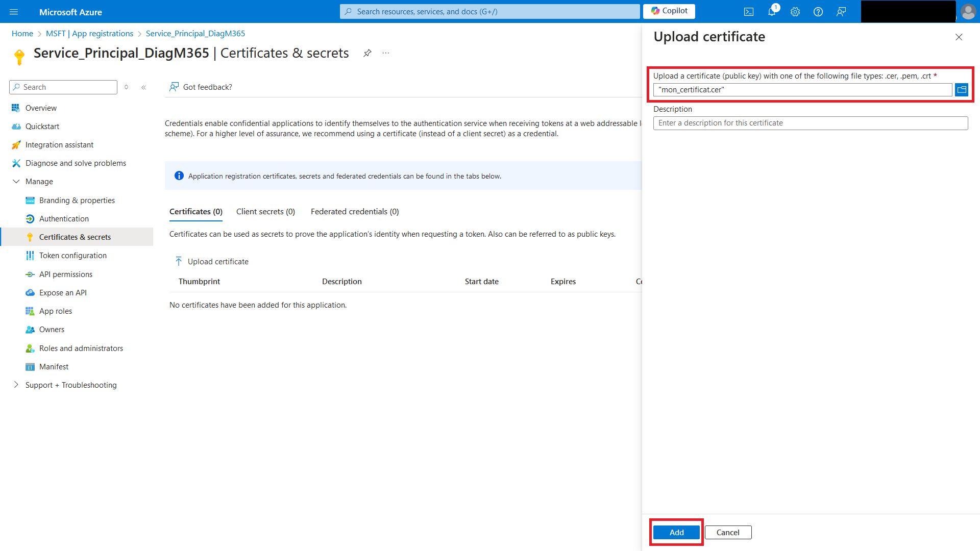The image size is (980, 551).
Task: Open Cloud Shell icon in top bar
Action: coord(749,12)
